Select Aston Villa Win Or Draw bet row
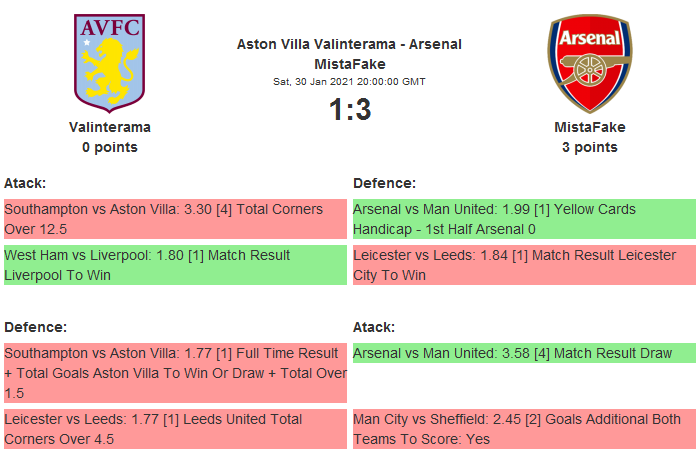Screen dimensions: 700x460 175,372
